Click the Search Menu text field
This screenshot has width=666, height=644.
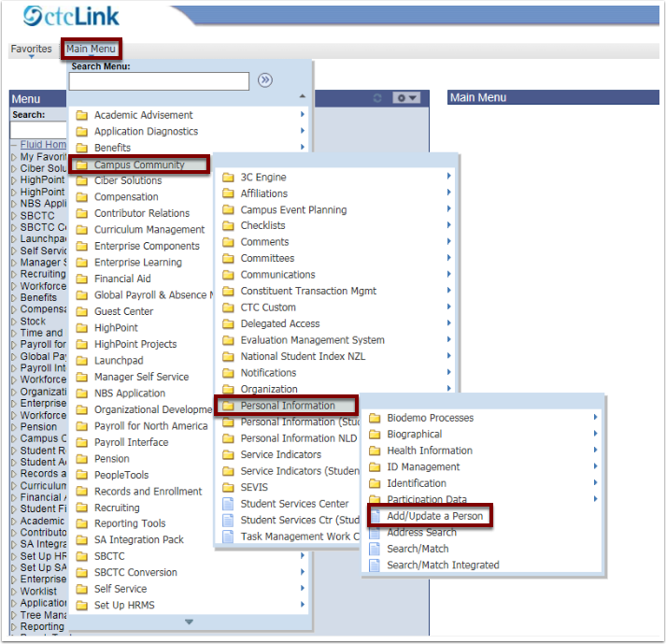[159, 80]
